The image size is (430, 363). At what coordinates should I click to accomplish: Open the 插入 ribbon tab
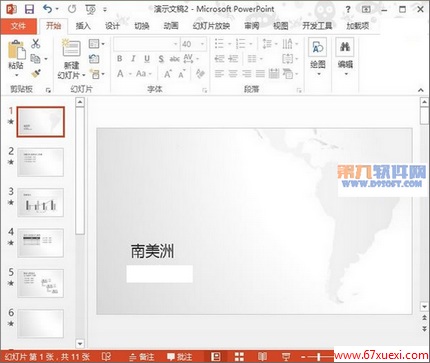pyautogui.click(x=83, y=26)
